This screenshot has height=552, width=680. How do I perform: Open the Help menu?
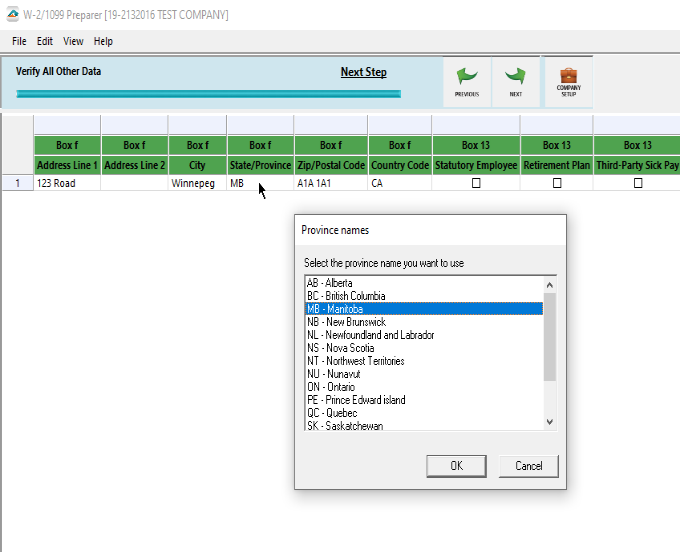103,42
